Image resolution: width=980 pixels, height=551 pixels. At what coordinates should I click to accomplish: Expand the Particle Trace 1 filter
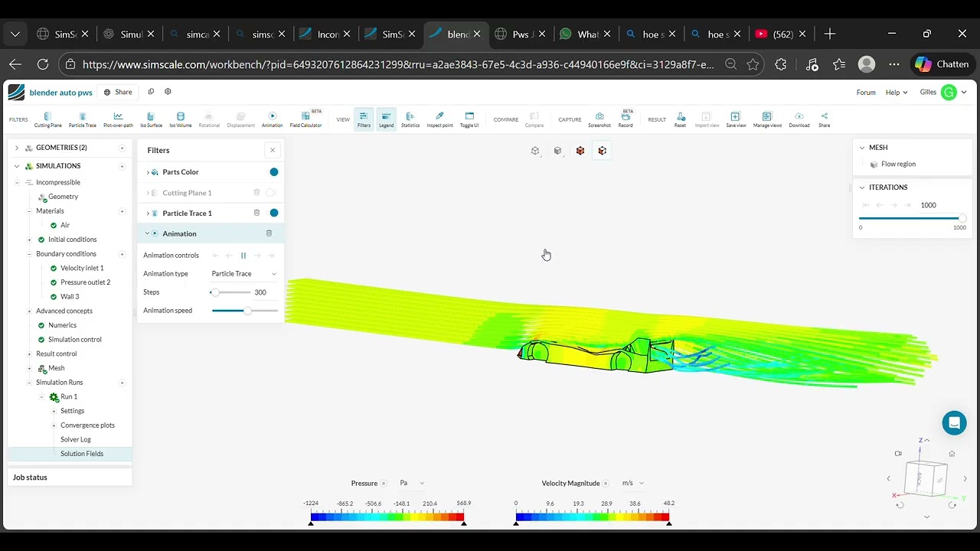tap(148, 214)
